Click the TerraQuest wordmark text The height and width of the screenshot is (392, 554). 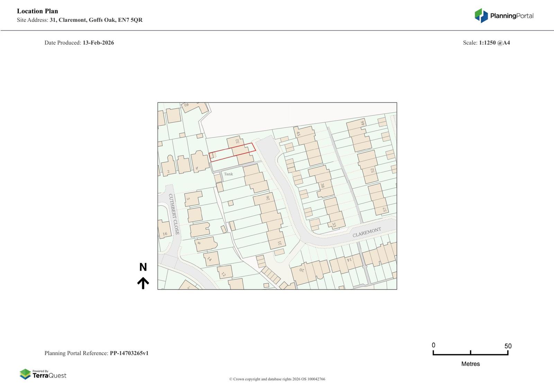[49, 376]
